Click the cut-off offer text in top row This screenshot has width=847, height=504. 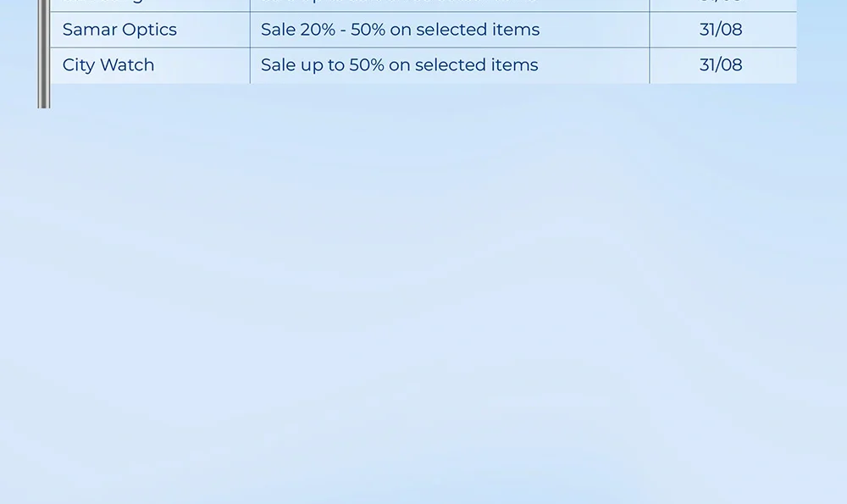pyautogui.click(x=400, y=3)
